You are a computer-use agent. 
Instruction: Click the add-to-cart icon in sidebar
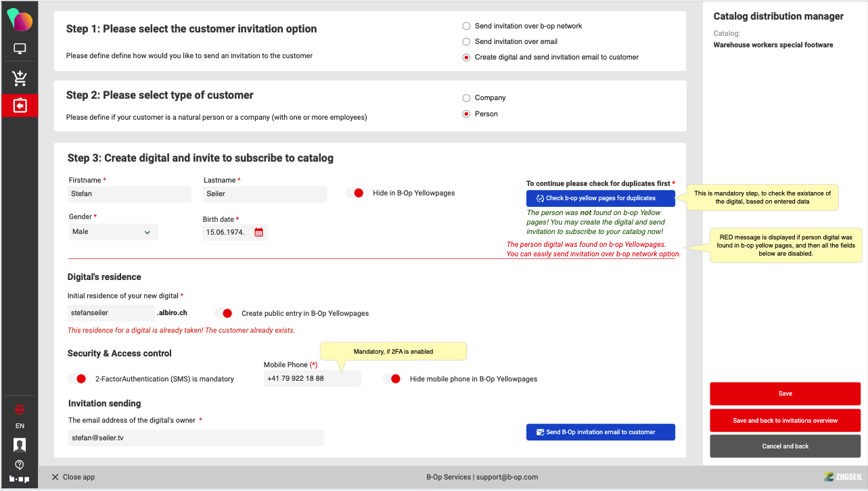20,78
